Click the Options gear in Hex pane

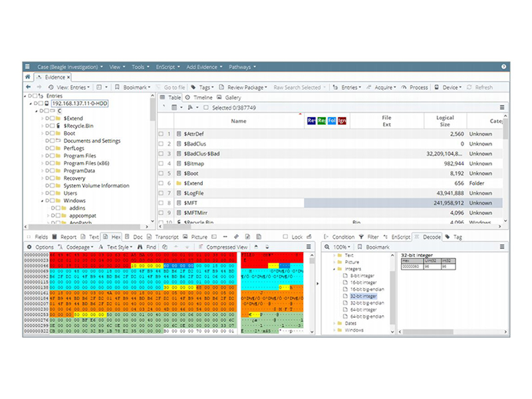pyautogui.click(x=29, y=247)
